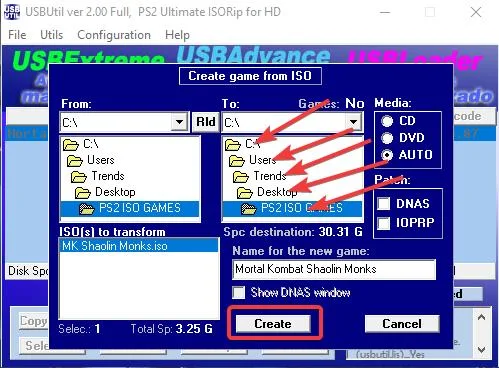Select DVD media type
The height and width of the screenshot is (368, 499).
point(387,138)
